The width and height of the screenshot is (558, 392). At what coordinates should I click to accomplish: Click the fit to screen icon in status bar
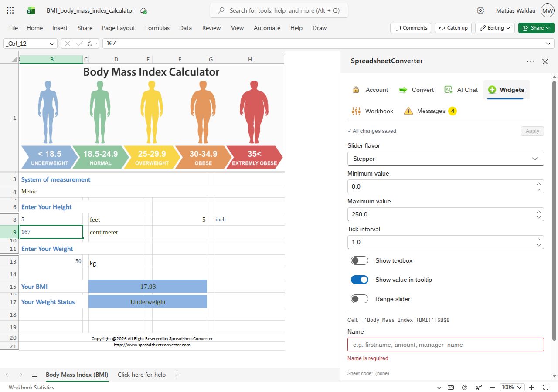(545, 387)
